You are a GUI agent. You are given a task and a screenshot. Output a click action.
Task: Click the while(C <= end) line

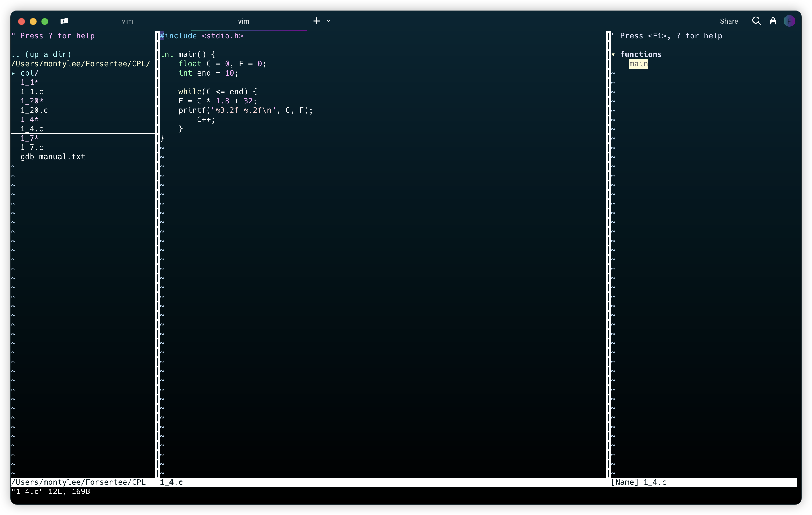(x=217, y=91)
